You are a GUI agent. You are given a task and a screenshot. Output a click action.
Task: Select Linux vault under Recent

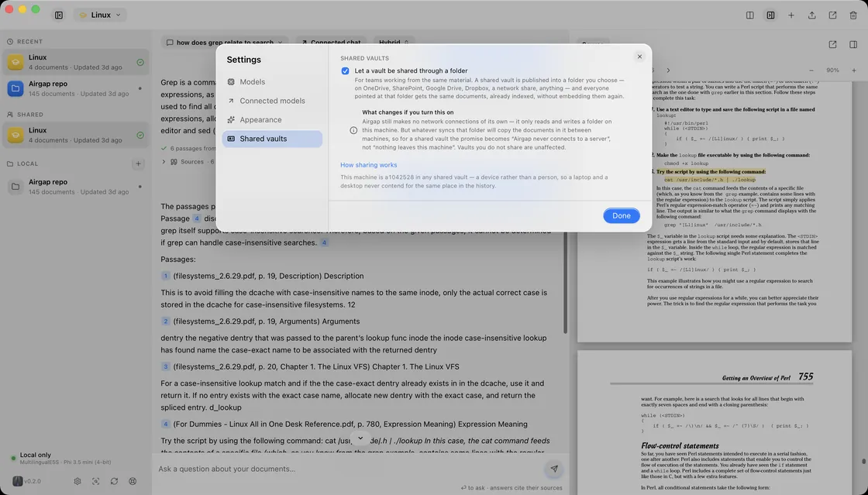pyautogui.click(x=76, y=62)
